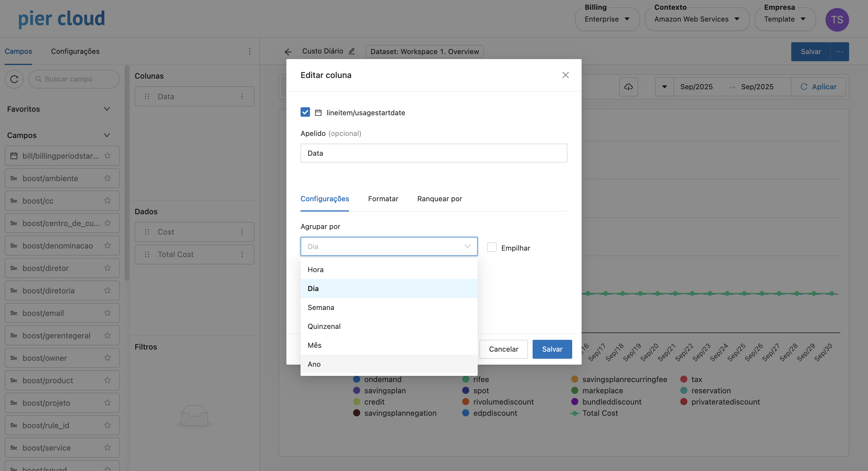Collapse the Favoritos section
Image resolution: width=868 pixels, height=471 pixels.
107,109
